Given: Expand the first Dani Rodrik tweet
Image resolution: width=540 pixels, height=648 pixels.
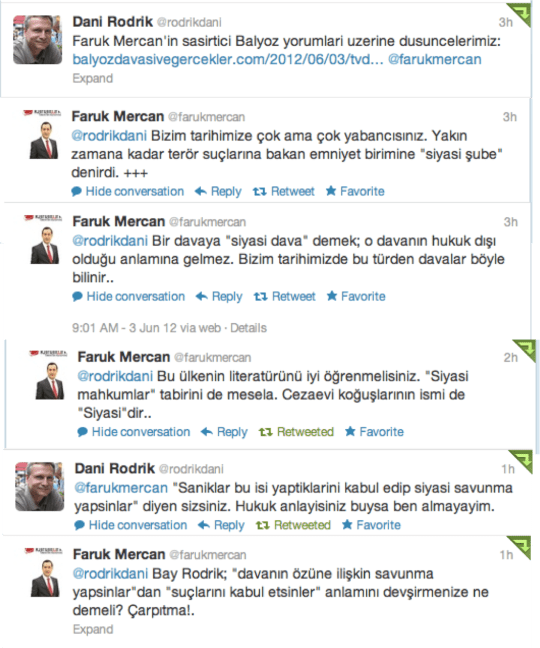Looking at the screenshot, I should [x=93, y=79].
